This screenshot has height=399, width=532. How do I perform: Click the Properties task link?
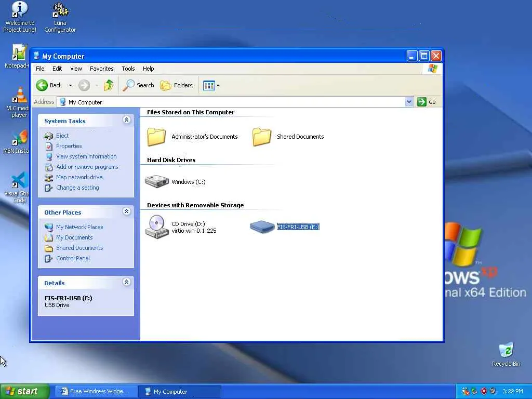(69, 146)
